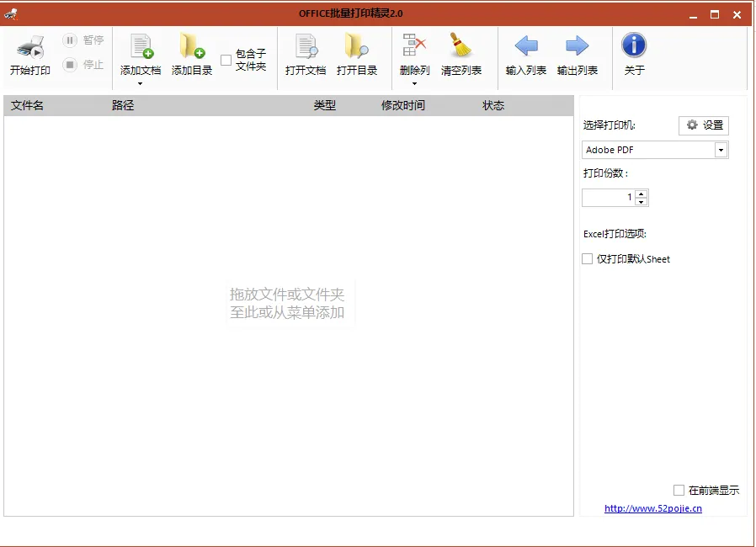Click the 输入列表 left arrow icon
This screenshot has height=547, width=756.
pos(526,45)
